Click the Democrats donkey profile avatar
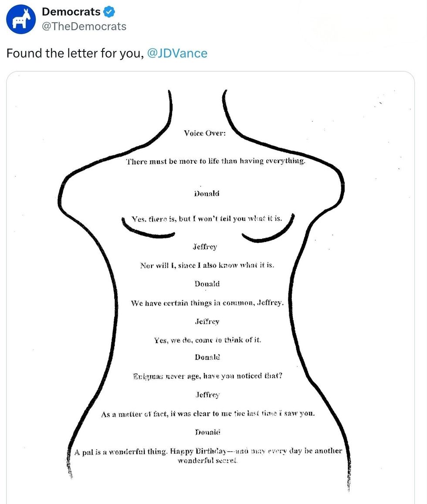 pyautogui.click(x=20, y=19)
